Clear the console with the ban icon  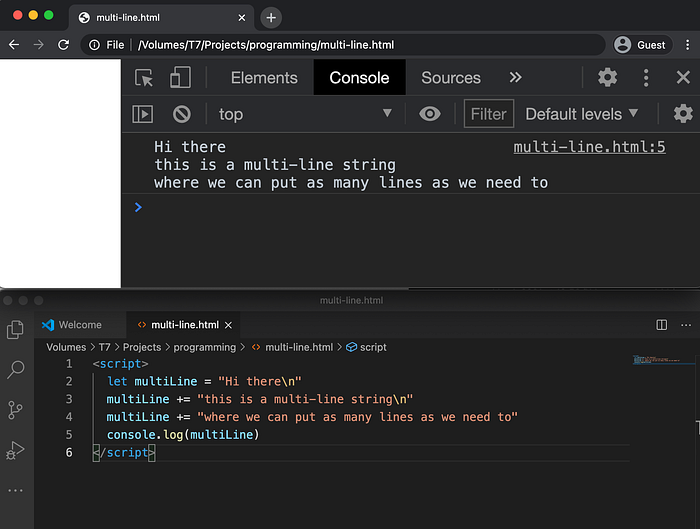point(182,114)
